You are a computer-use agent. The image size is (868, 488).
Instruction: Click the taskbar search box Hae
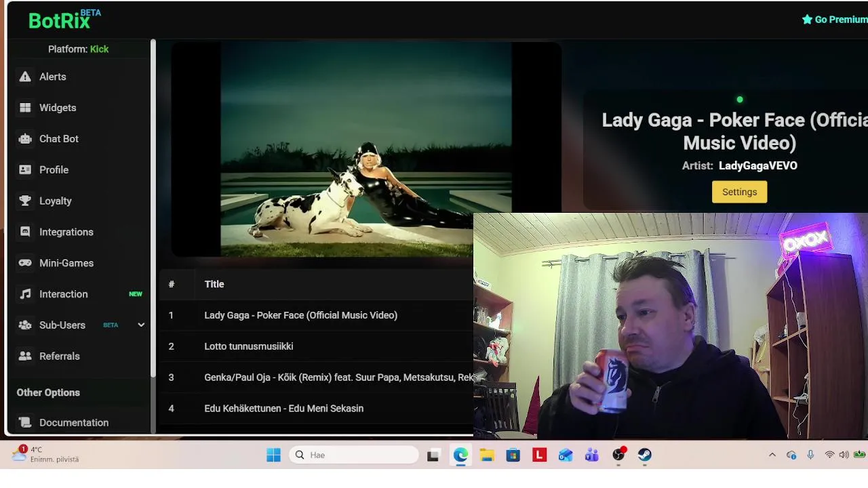coord(354,455)
